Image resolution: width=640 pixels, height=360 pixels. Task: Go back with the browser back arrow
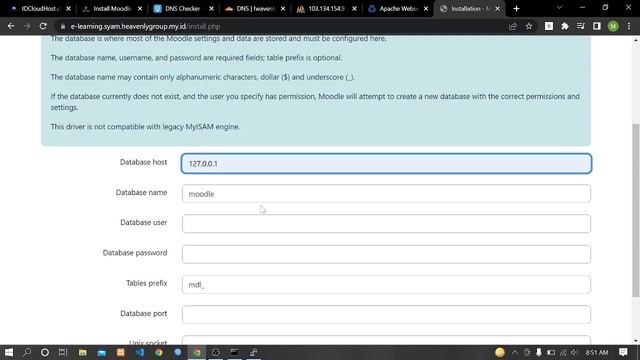click(x=11, y=26)
